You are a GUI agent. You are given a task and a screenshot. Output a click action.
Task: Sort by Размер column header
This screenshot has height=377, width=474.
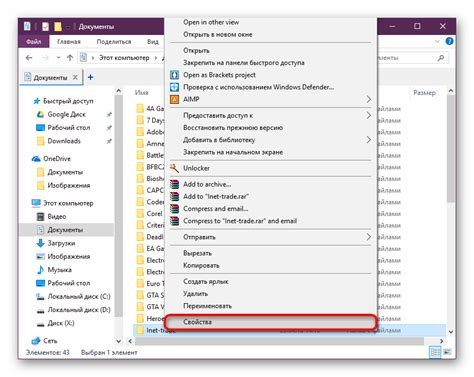[424, 93]
